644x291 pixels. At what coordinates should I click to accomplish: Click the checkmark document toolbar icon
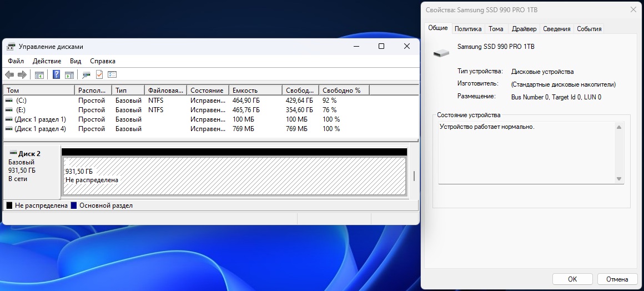99,75
